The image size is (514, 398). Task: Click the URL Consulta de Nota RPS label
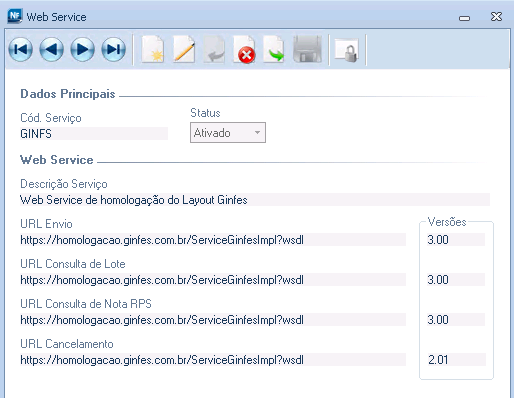tap(86, 304)
